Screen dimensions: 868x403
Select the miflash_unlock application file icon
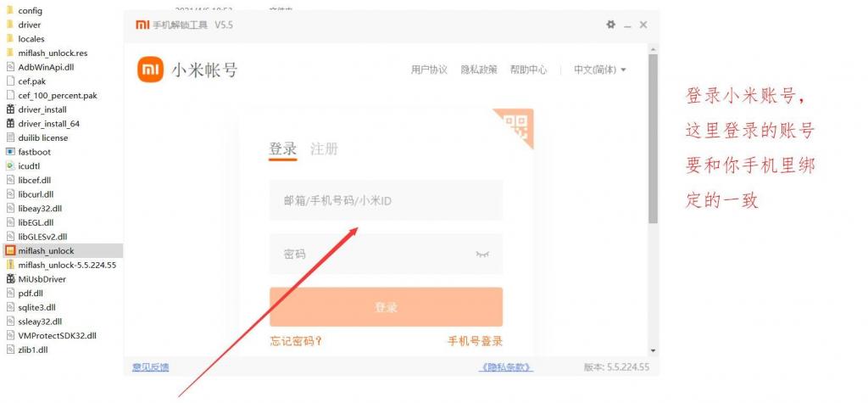point(10,251)
